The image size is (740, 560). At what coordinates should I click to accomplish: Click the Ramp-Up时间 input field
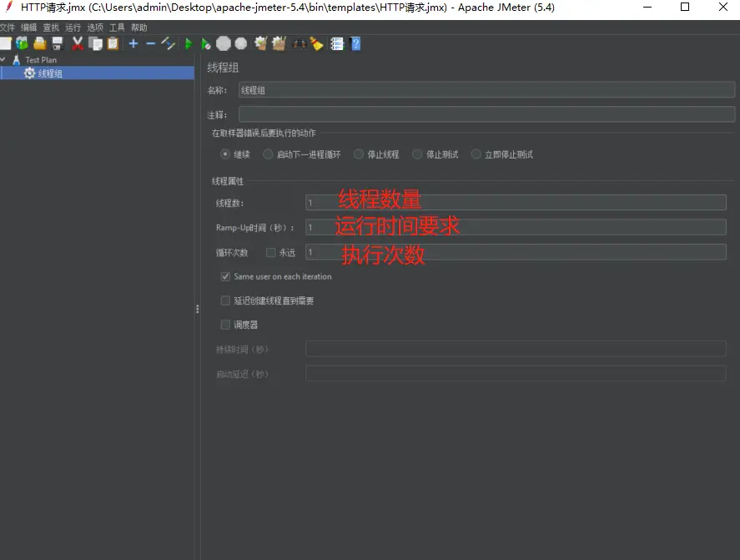click(x=516, y=228)
